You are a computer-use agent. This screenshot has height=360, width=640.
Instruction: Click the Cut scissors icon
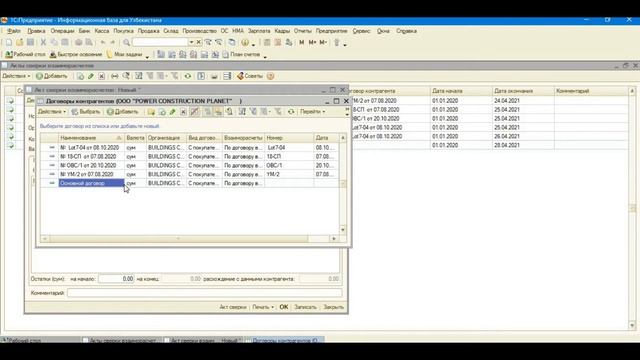(x=43, y=42)
